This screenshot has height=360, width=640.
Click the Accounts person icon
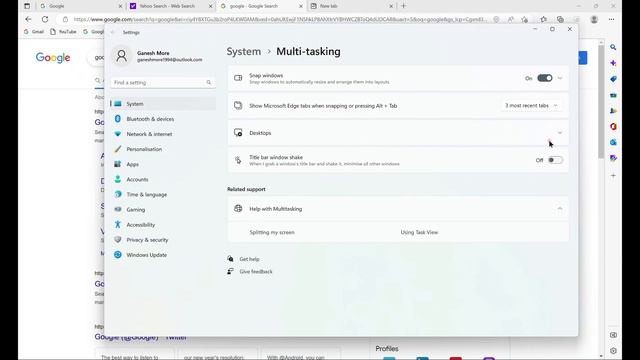coord(118,179)
